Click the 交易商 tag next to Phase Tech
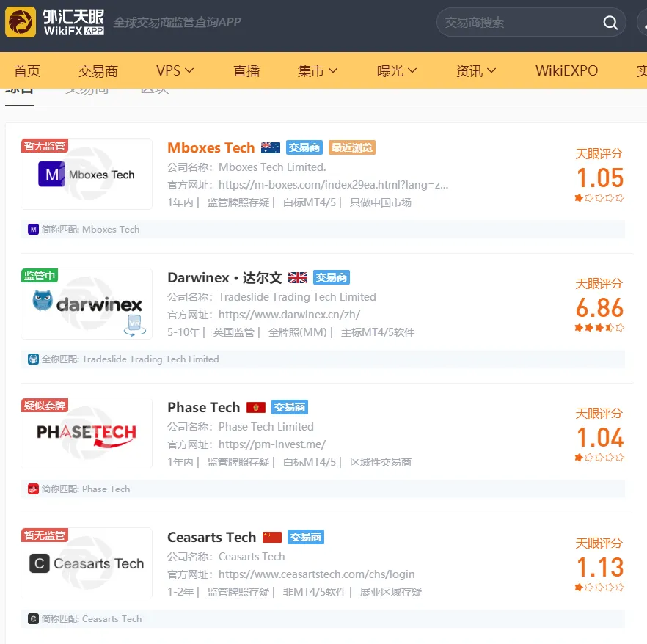 tap(290, 408)
